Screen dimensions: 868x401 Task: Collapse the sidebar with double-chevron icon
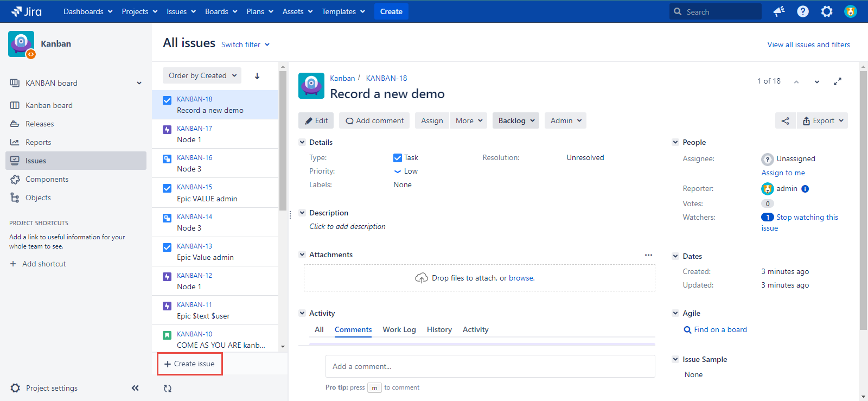coord(135,388)
